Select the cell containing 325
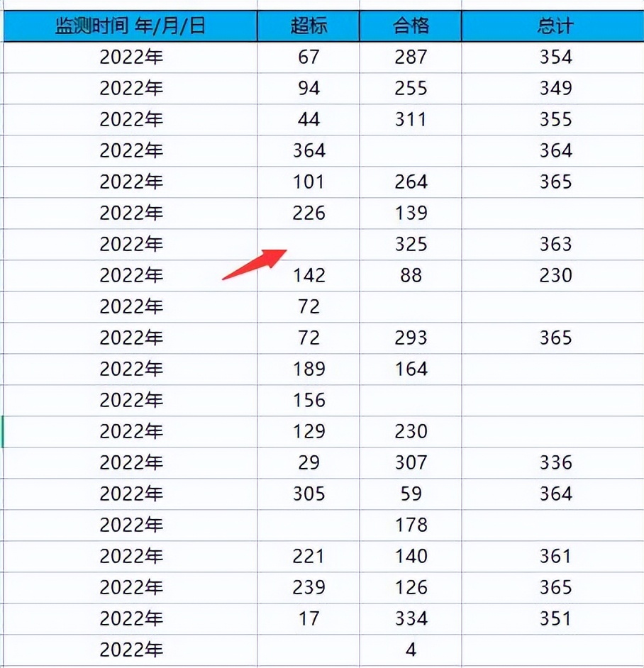 pos(411,244)
